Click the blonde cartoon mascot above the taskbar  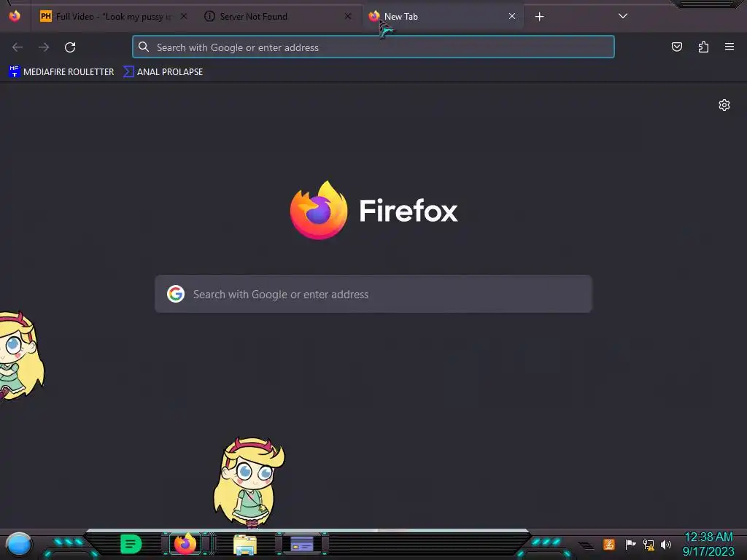point(249,483)
